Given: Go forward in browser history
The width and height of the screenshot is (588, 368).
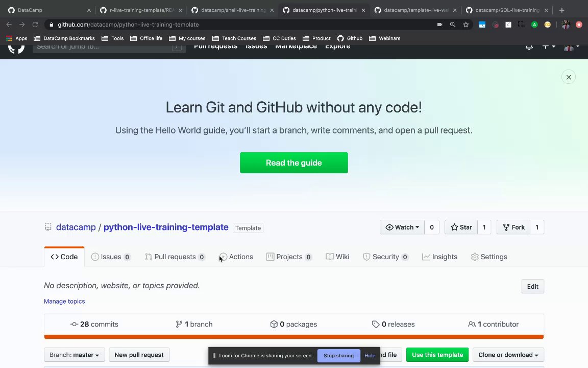Looking at the screenshot, I should coord(22,25).
